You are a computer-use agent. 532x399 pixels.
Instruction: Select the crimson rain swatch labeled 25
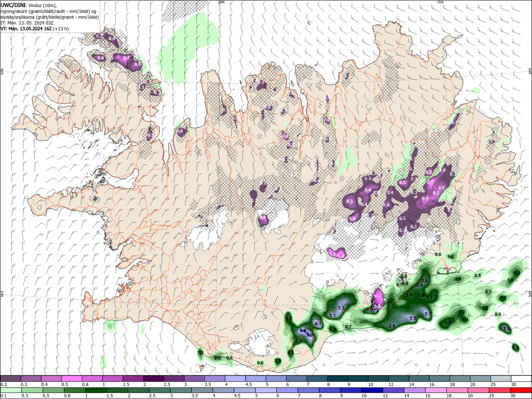[499, 390]
